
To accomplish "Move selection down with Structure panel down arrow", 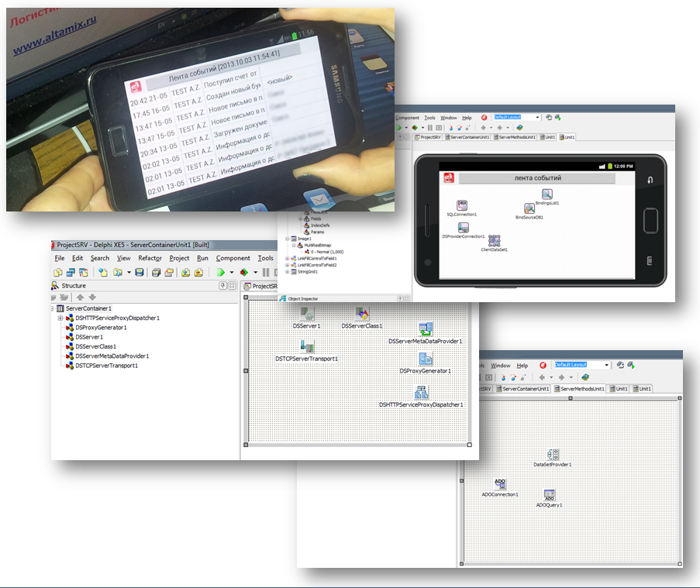I will [x=92, y=297].
